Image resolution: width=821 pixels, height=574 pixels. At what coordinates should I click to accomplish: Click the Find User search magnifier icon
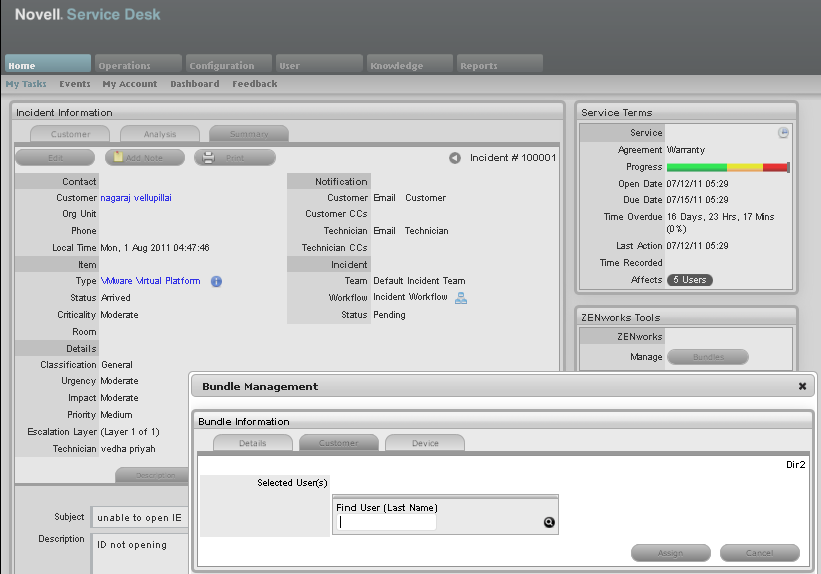[548, 522]
